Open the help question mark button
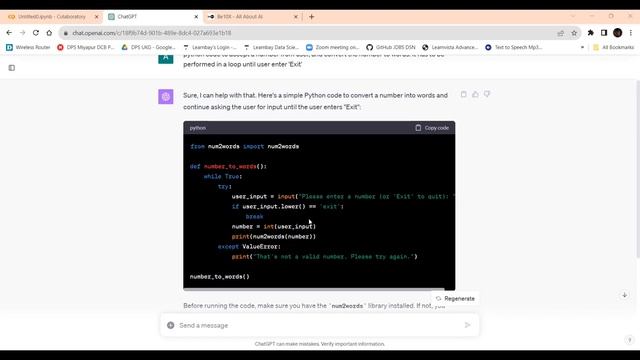The width and height of the screenshot is (640, 360). tap(629, 340)
